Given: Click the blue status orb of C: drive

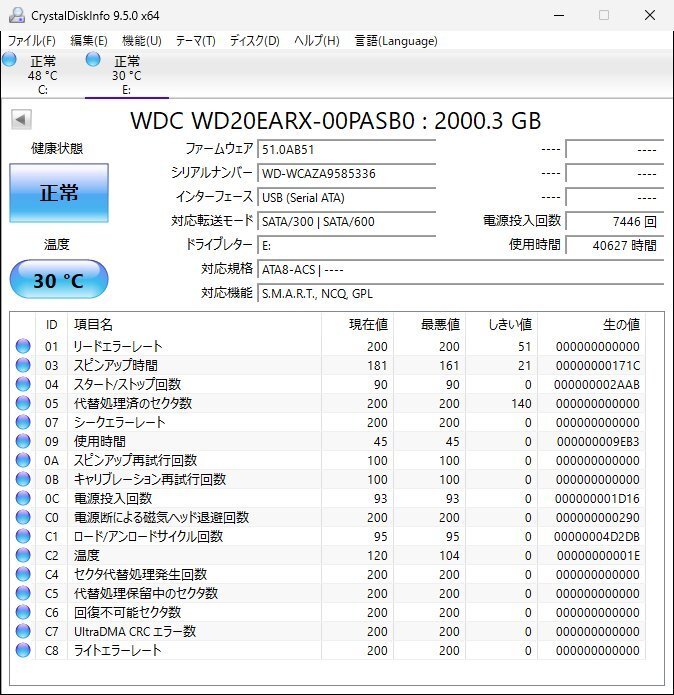Looking at the screenshot, I should [x=9, y=59].
